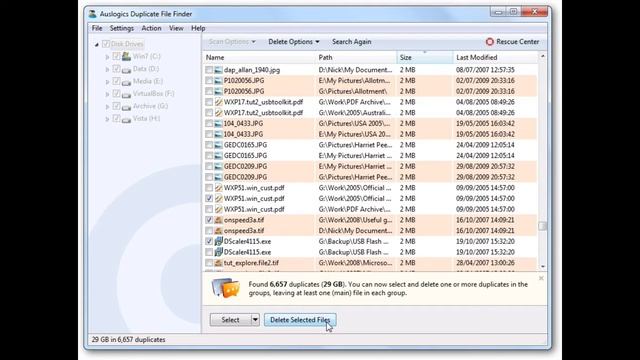This screenshot has width=640, height=360.
Task: Click the Vista (H:) drive icon
Action: [127, 119]
